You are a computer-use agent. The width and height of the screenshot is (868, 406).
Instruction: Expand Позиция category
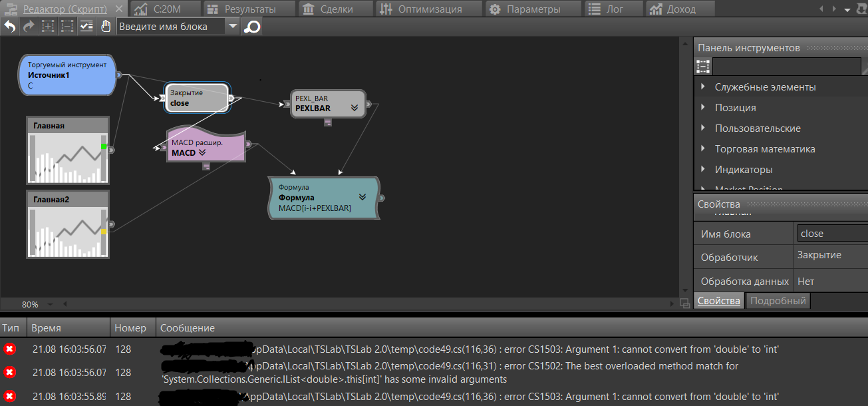pyautogui.click(x=703, y=107)
